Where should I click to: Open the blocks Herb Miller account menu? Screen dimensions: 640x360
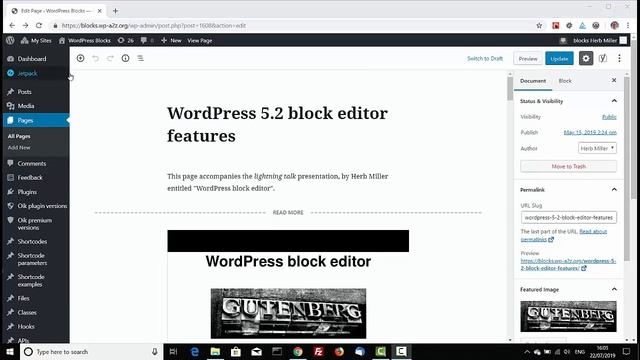600,40
